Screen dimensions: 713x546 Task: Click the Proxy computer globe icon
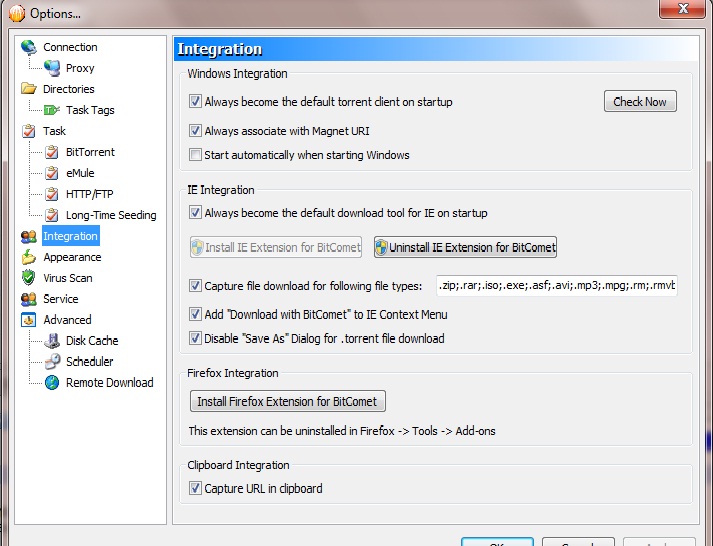[52, 68]
